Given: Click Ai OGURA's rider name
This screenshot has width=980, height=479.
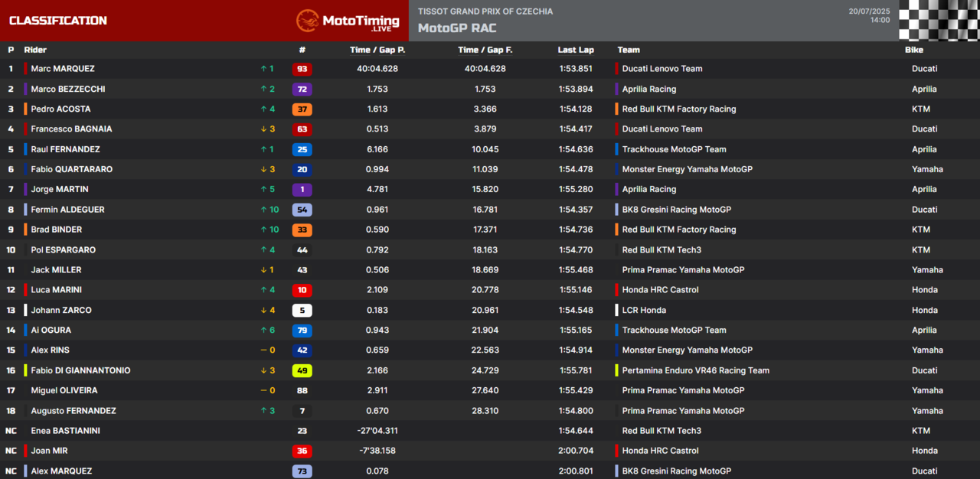Looking at the screenshot, I should pos(51,331).
